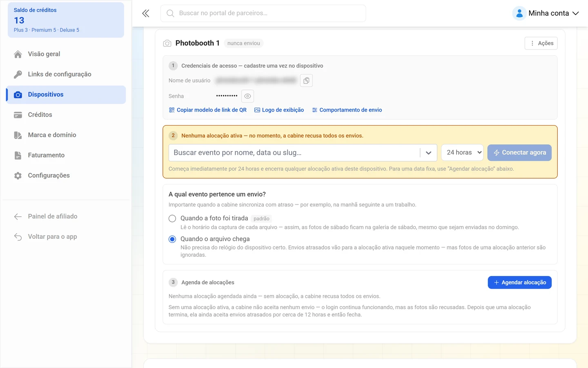
Task: Open Links de configuração page
Action: point(66,74)
